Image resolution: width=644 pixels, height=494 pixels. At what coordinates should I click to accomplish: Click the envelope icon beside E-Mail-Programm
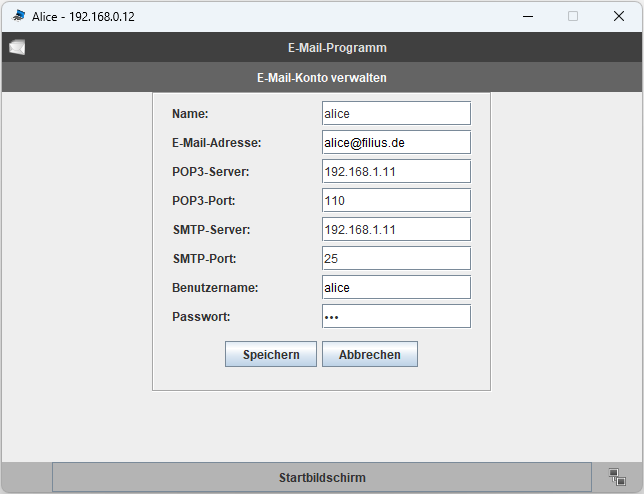tap(17, 47)
